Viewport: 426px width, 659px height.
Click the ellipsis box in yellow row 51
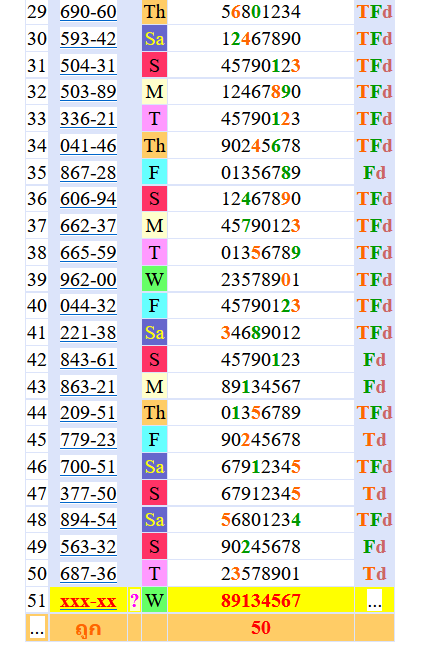tap(374, 601)
